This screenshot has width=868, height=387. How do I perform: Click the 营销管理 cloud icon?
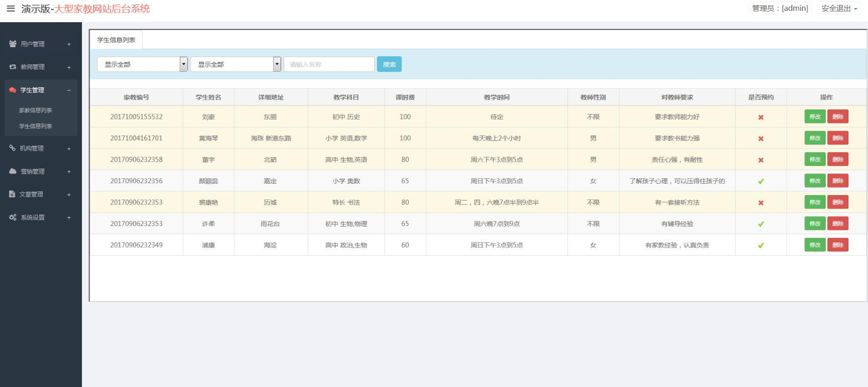(x=12, y=171)
